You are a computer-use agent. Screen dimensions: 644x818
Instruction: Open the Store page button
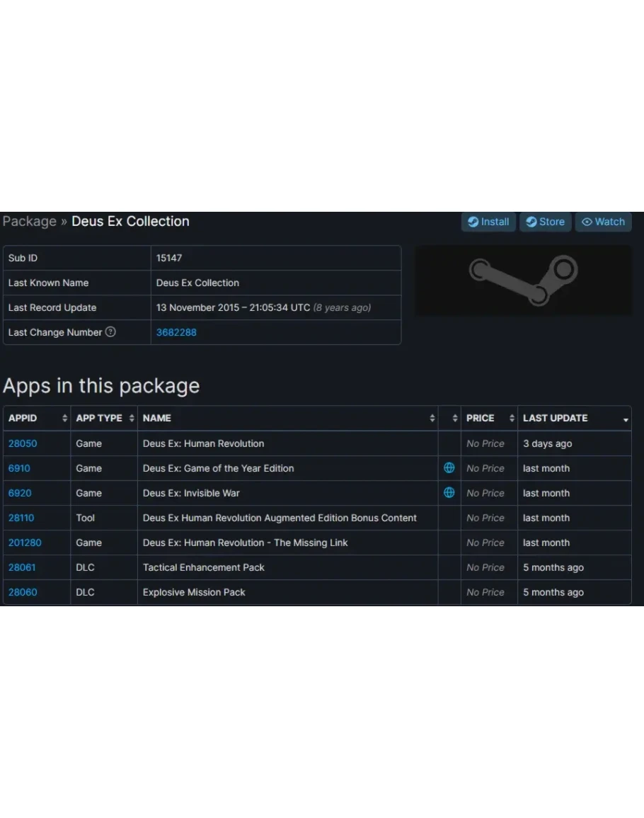[545, 222]
